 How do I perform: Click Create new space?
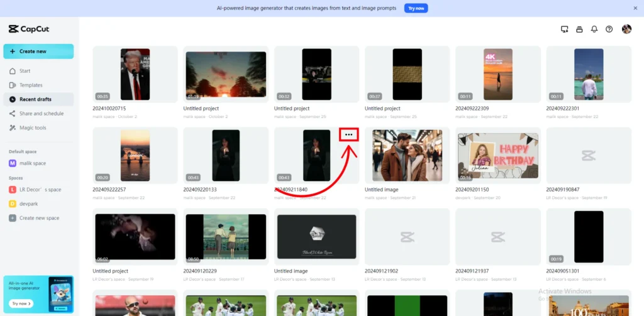pos(38,218)
